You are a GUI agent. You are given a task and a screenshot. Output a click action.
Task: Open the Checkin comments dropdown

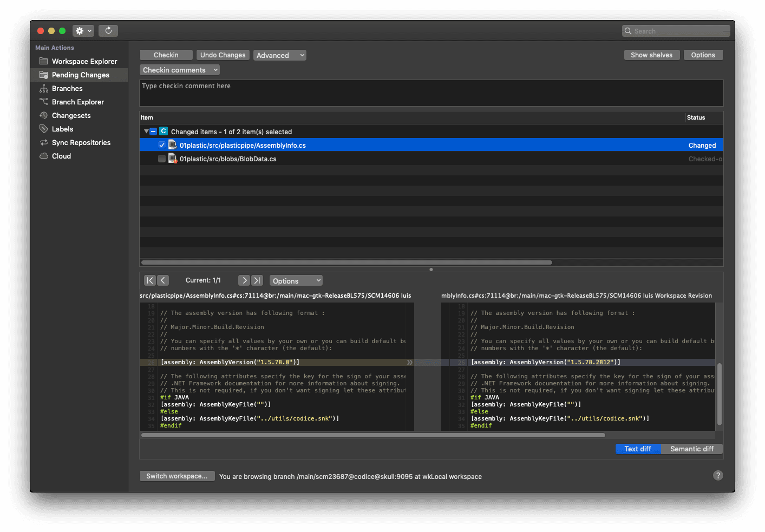click(x=179, y=69)
